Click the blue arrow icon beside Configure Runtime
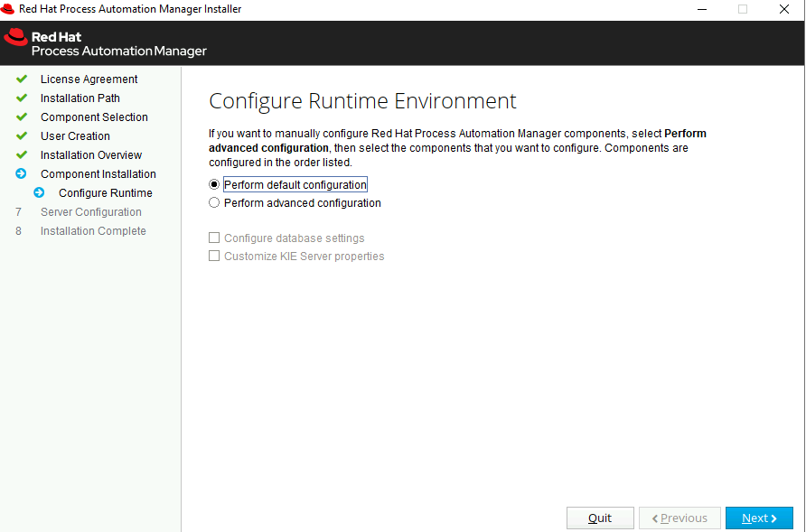The width and height of the screenshot is (806, 532). tap(39, 192)
